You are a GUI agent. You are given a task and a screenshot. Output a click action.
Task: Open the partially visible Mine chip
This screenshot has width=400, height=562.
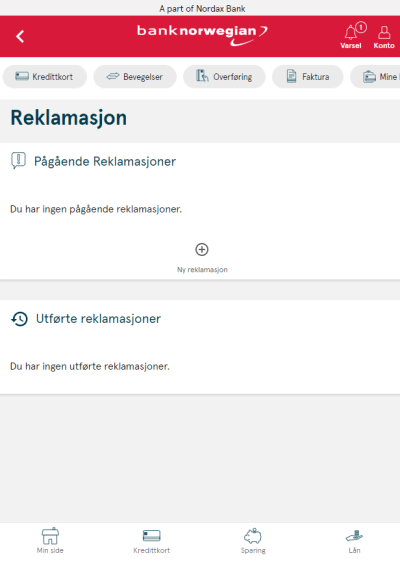coord(375,77)
